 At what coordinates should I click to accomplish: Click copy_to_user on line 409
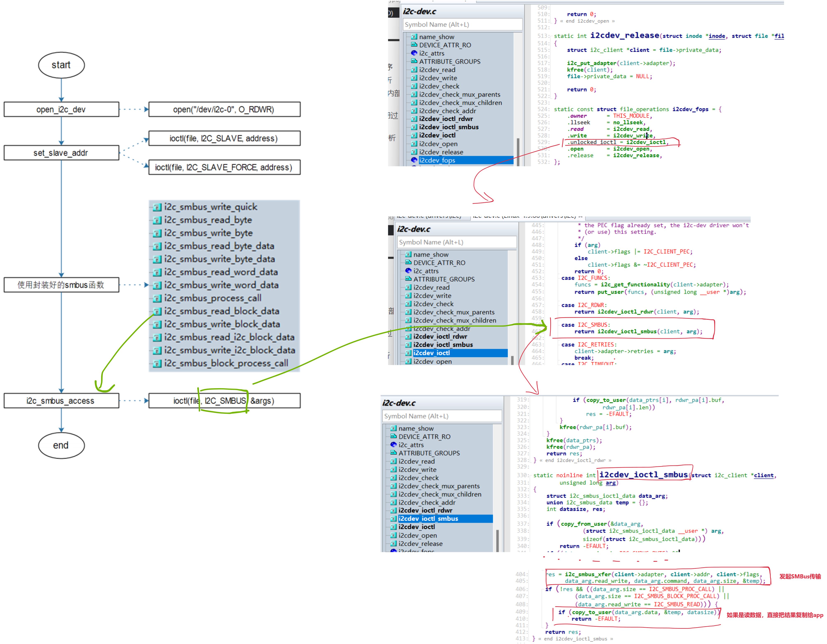point(592,612)
